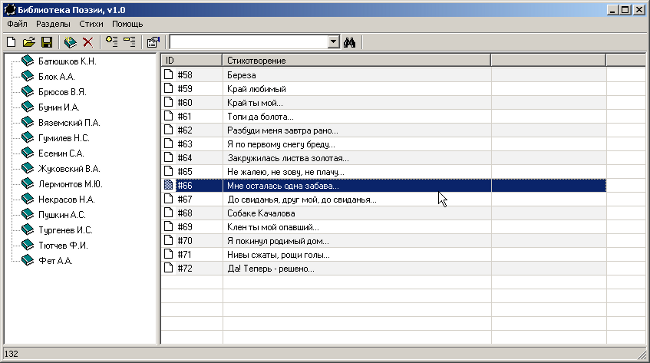The width and height of the screenshot is (650, 363).
Task: Click the document icon for poem #58
Action: tap(168, 75)
